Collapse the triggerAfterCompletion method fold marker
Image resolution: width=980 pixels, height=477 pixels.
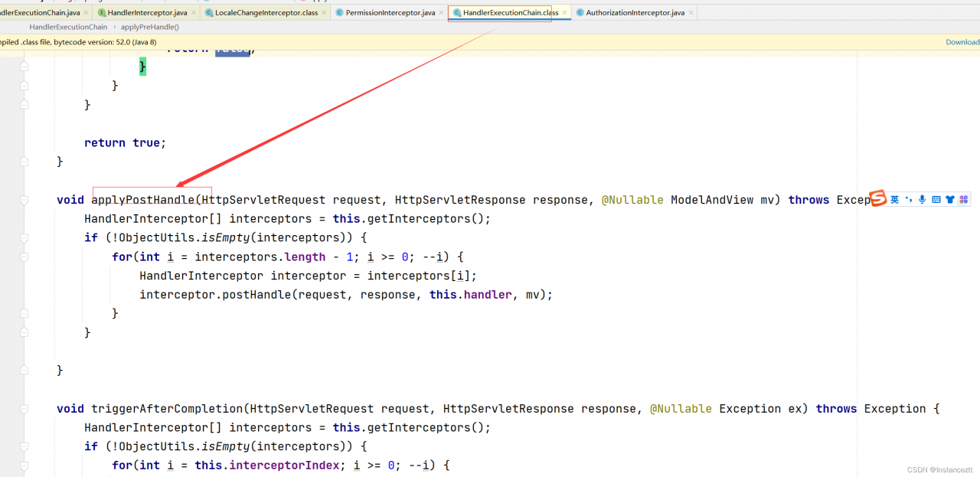pyautogui.click(x=24, y=409)
